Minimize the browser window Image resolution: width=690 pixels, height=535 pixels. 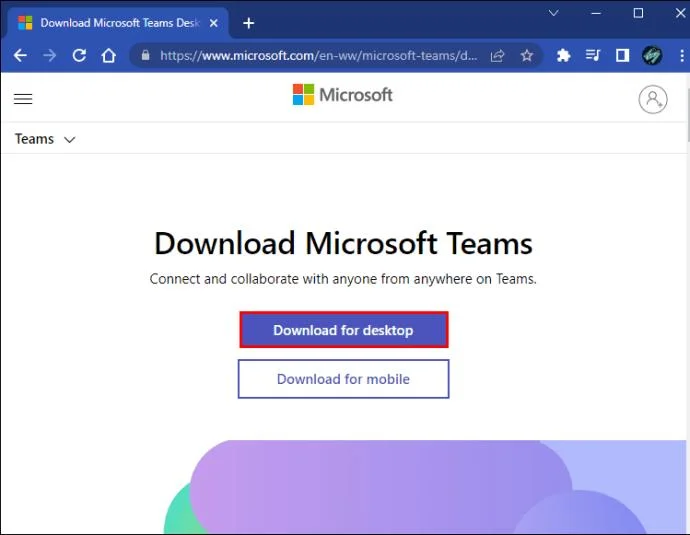point(596,13)
